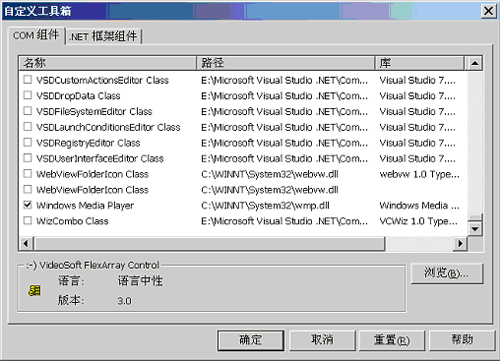Viewport: 500px width, 361px height.
Task: Click the path cell of WizCombo Class
Action: (284, 221)
